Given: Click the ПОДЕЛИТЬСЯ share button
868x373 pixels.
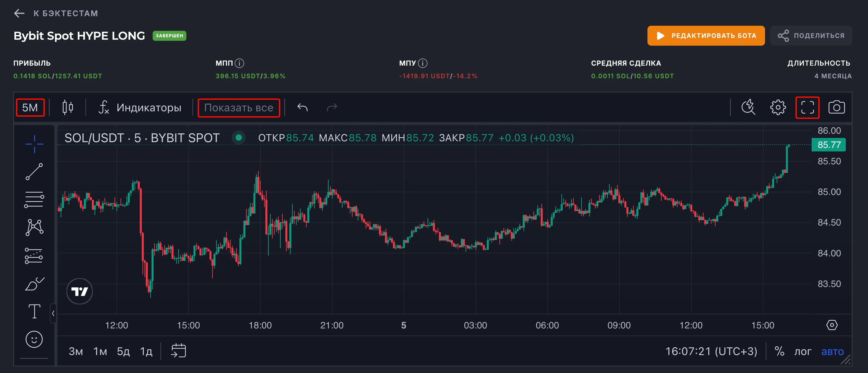Looking at the screenshot, I should [811, 36].
